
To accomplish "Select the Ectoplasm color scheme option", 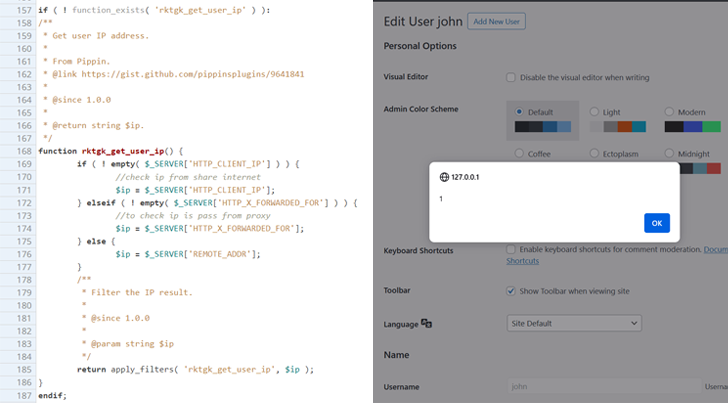I will (595, 153).
